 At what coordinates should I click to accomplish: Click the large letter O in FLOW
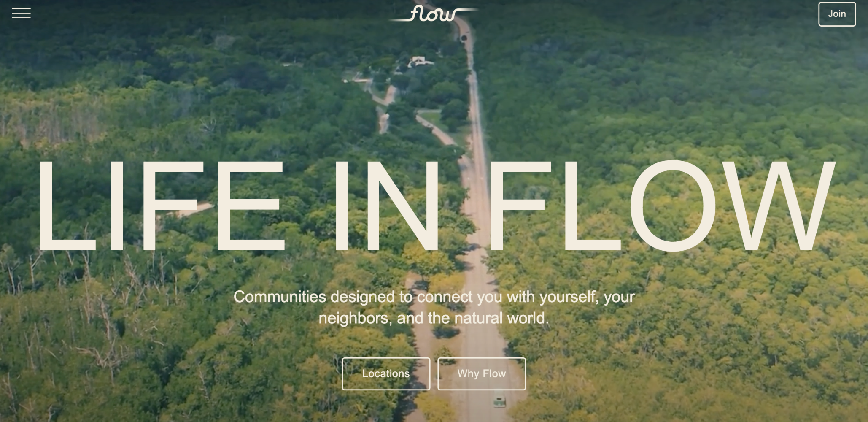click(672, 206)
